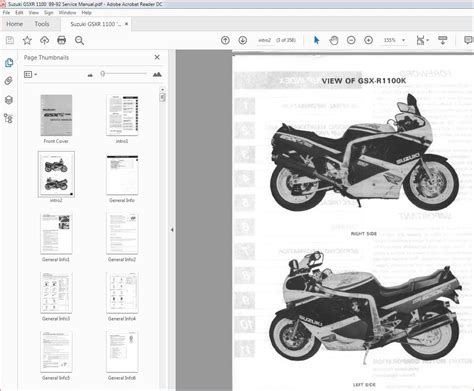Open the Page Thumbnails sidebar icon
This screenshot has width=474, height=391.
9,63
